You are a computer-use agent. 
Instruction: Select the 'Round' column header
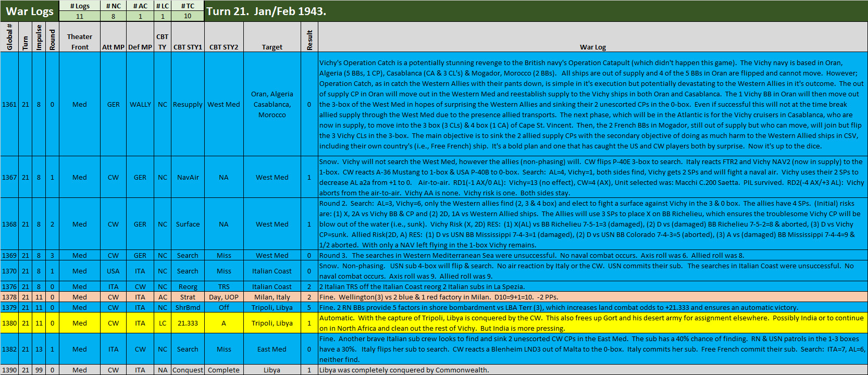pos(52,36)
